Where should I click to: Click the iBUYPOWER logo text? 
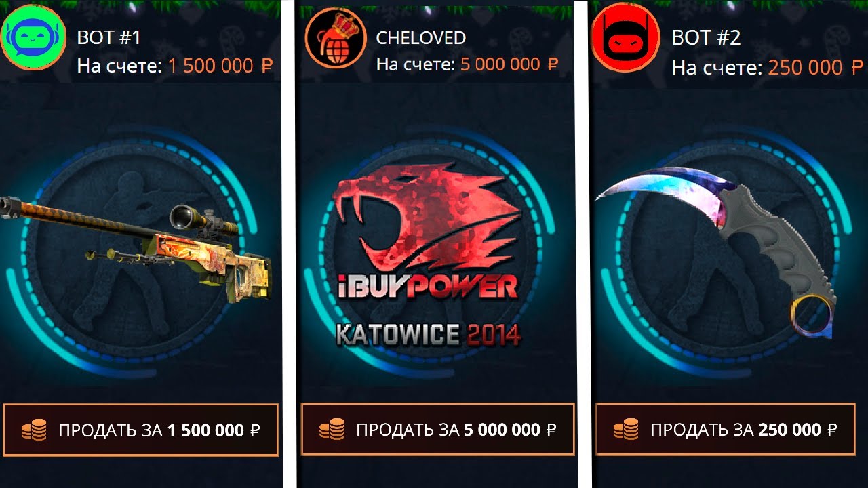coord(428,287)
